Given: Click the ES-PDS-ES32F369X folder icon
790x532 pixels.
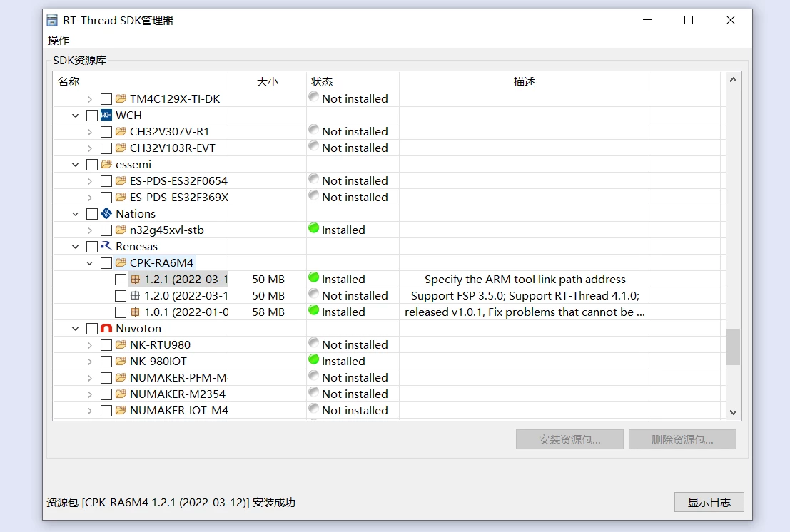Looking at the screenshot, I should coord(121,197).
